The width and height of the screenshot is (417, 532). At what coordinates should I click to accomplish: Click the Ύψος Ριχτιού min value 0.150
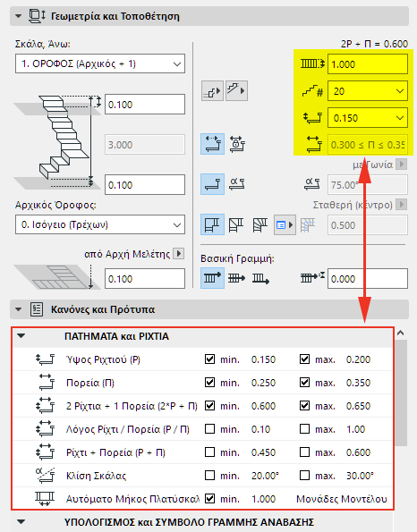[263, 359]
